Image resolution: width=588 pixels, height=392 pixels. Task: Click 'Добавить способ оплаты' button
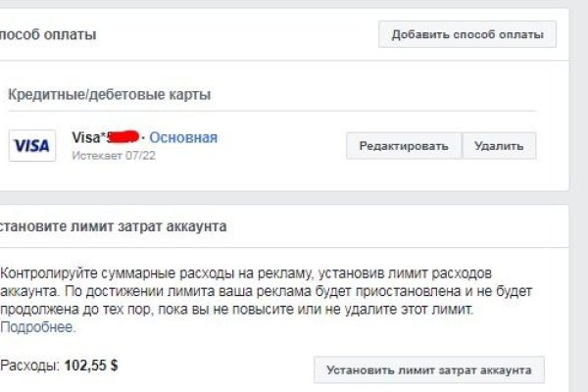467,34
